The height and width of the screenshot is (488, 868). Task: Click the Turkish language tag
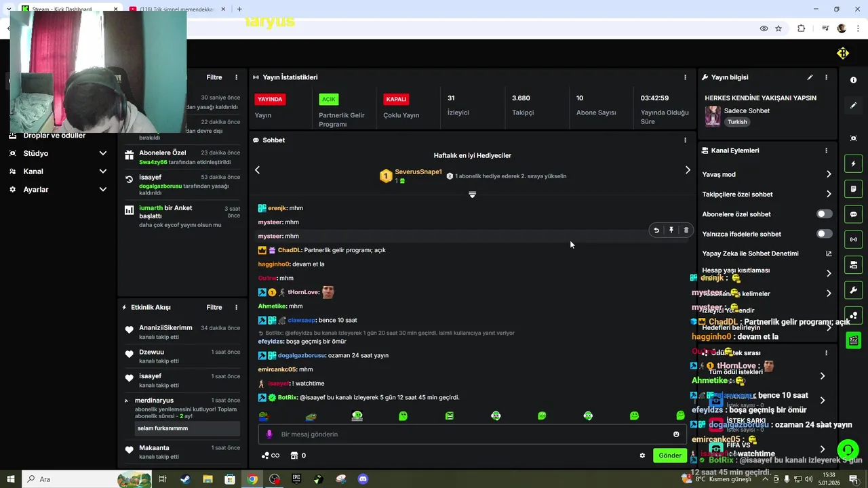tap(737, 122)
